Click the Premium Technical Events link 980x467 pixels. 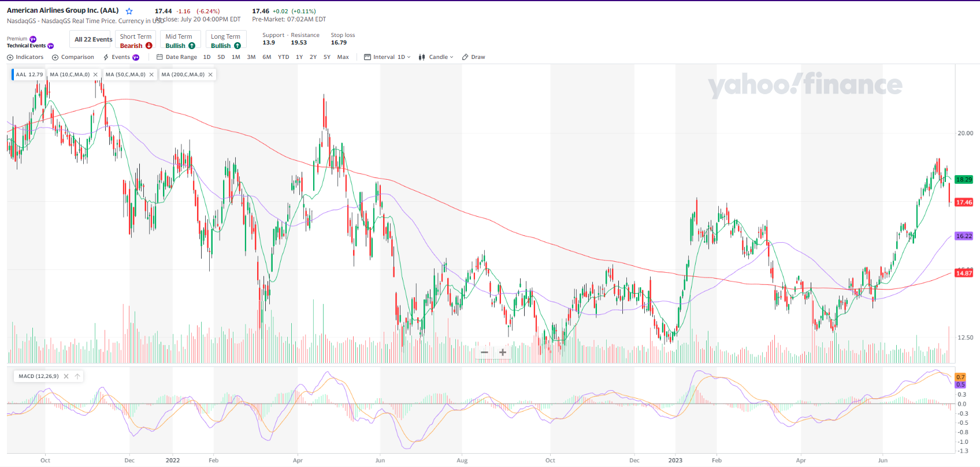coord(30,42)
